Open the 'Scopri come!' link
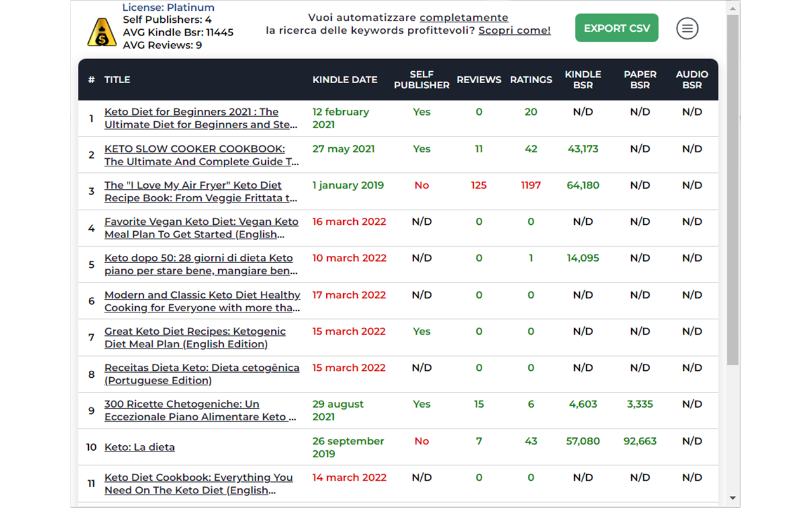 pos(514,30)
